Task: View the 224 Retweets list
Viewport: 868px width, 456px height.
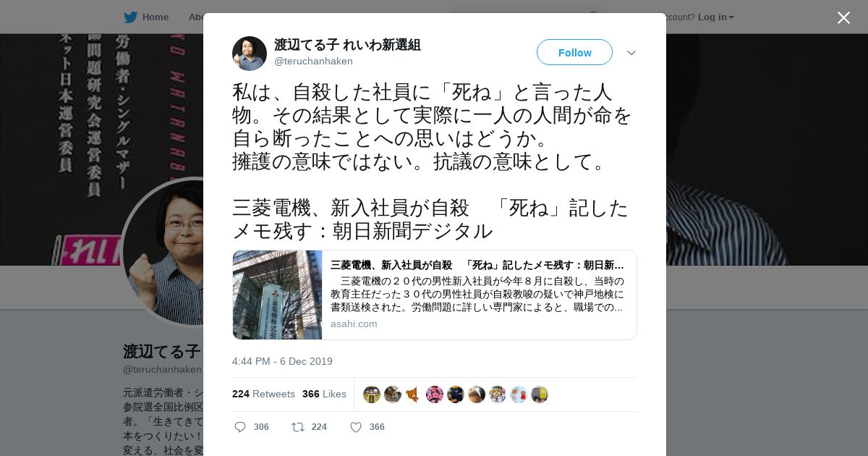Action: [x=263, y=394]
